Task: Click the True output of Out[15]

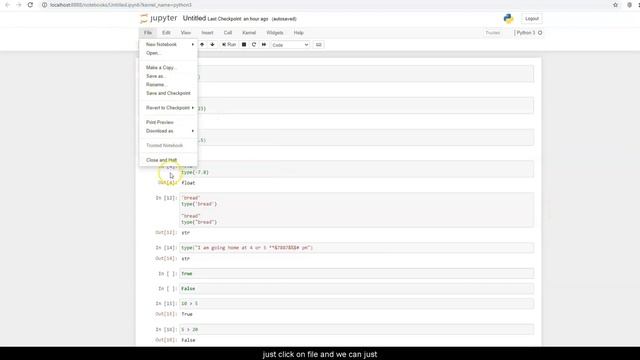Action: tap(187, 314)
